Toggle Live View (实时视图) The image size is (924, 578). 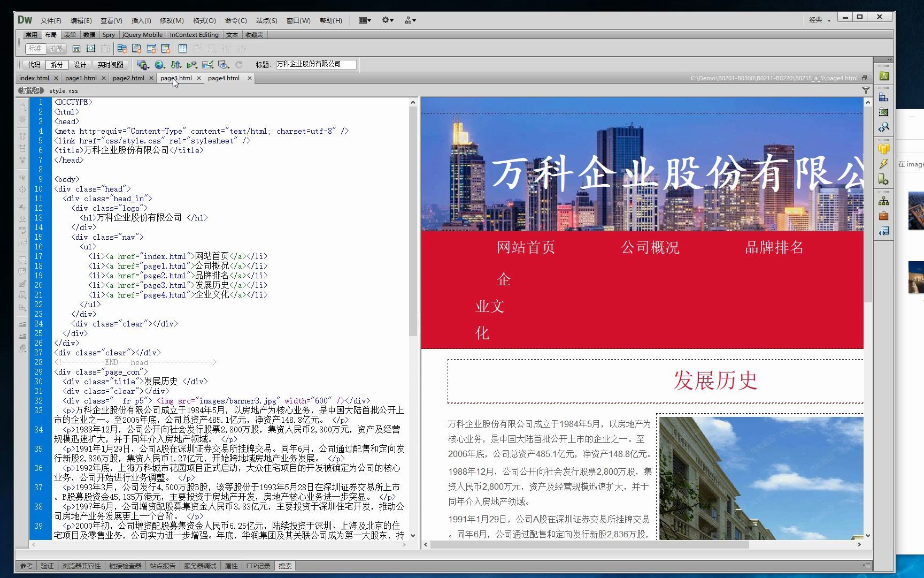[x=110, y=65]
